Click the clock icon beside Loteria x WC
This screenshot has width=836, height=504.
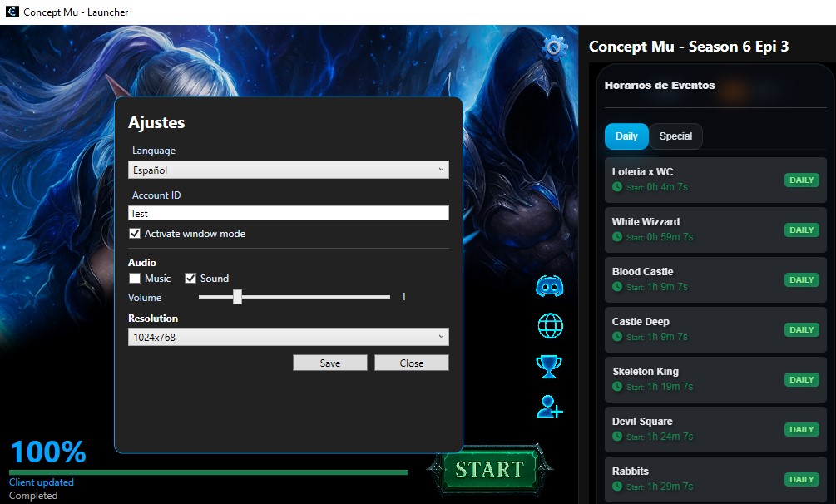[x=617, y=185]
